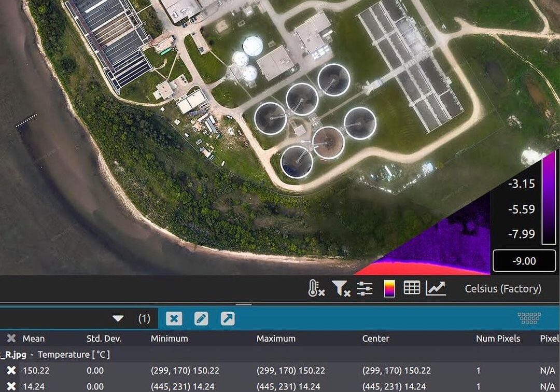The image size is (560, 392).
Task: Expand the measurements dropdown arrow
Action: 118,318
